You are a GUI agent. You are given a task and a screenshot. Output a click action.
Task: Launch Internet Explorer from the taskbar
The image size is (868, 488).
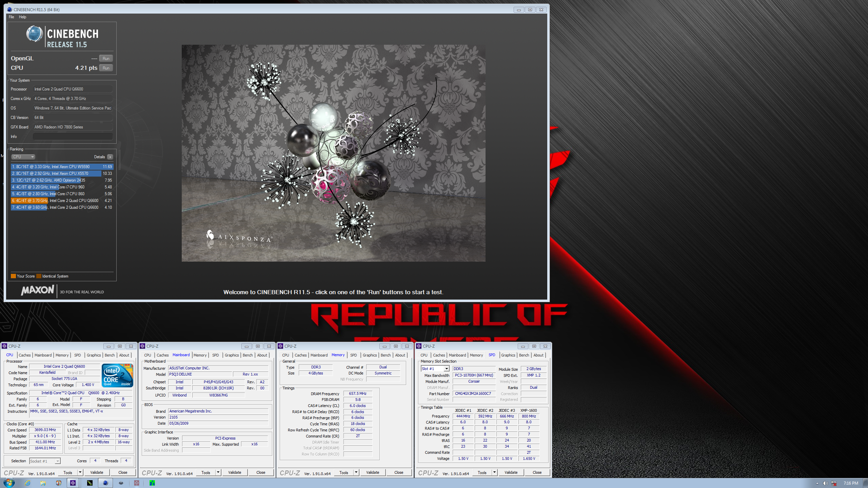point(27,483)
